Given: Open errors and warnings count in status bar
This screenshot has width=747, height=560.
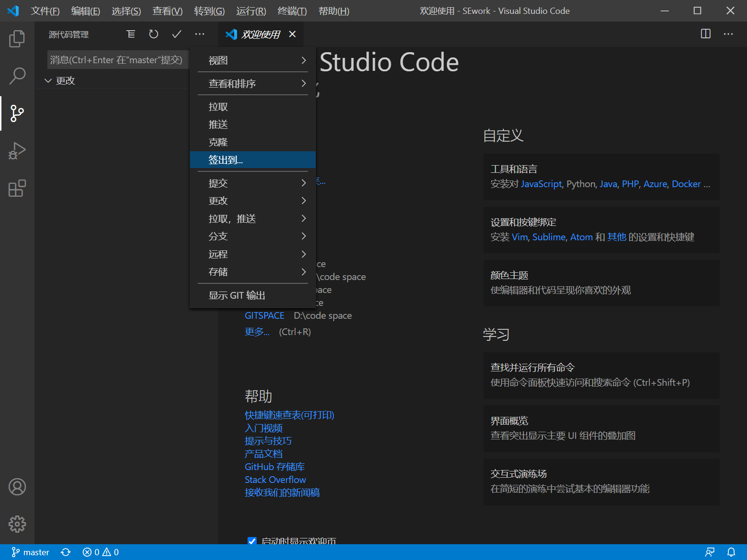Looking at the screenshot, I should click(101, 552).
